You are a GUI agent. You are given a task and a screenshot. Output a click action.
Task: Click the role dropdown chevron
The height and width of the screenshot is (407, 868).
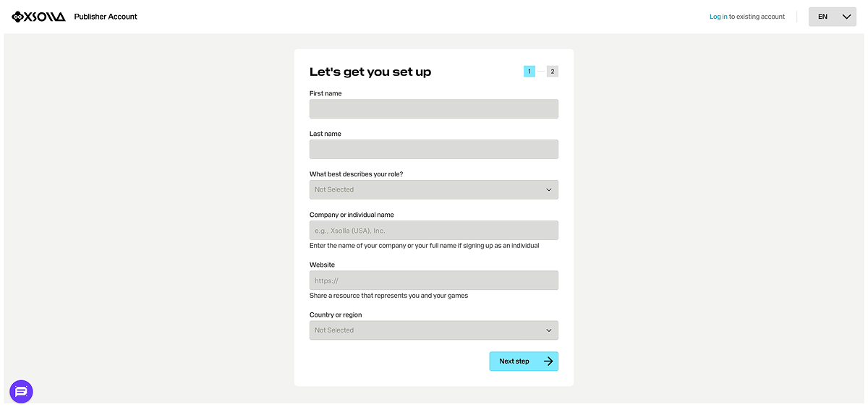click(x=549, y=190)
